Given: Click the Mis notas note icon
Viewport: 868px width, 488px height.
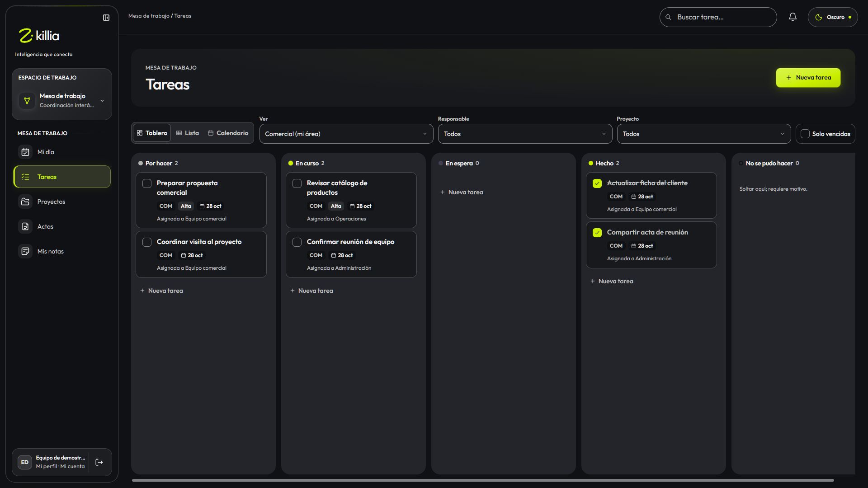Looking at the screenshot, I should point(25,251).
